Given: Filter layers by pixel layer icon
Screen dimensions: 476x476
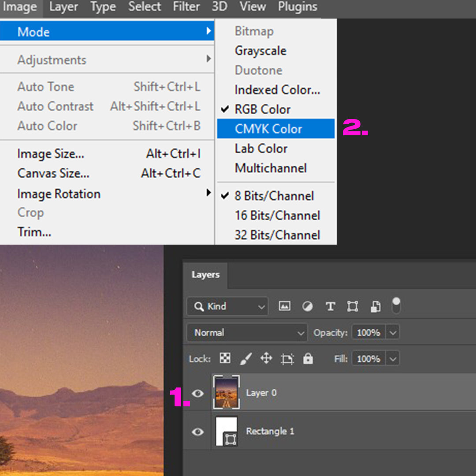Looking at the screenshot, I should click(285, 306).
